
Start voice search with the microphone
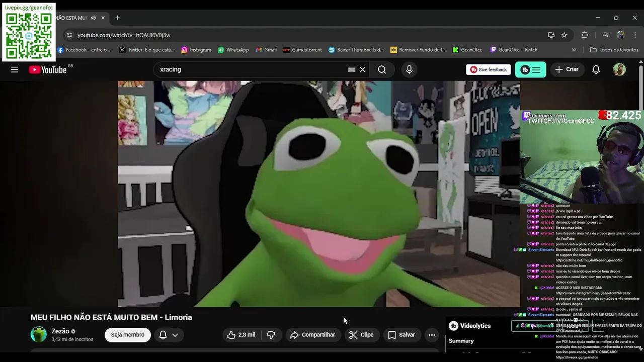(x=409, y=70)
